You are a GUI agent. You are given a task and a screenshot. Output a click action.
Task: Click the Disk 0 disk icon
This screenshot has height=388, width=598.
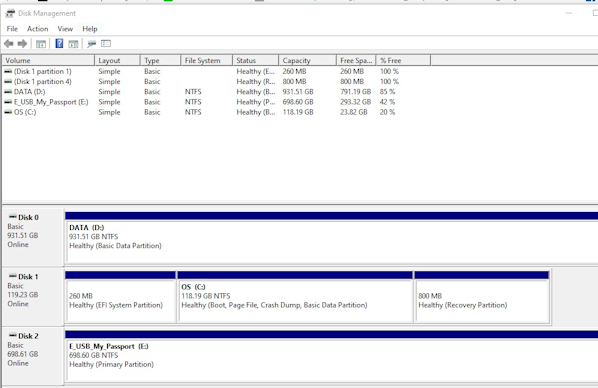[x=13, y=217]
